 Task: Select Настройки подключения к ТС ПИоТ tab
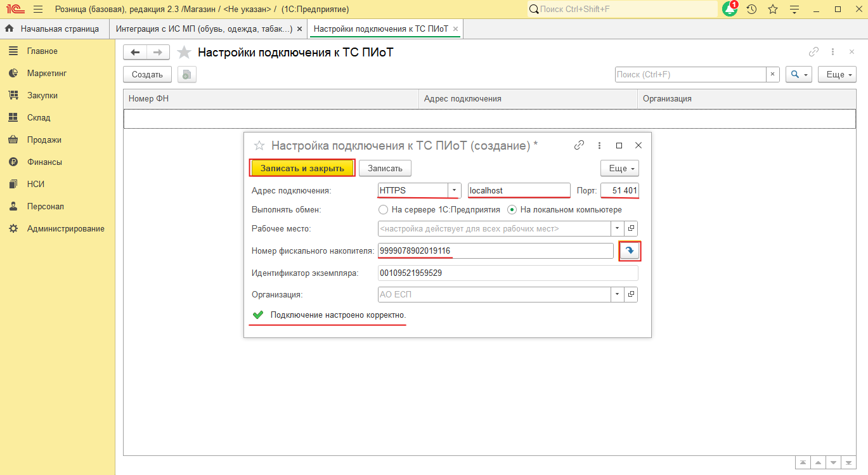[381, 29]
